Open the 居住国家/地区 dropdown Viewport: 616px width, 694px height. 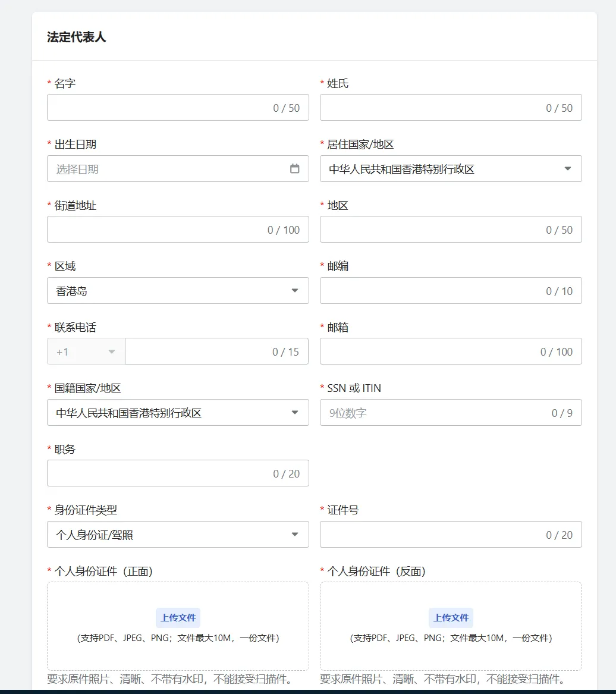point(450,169)
